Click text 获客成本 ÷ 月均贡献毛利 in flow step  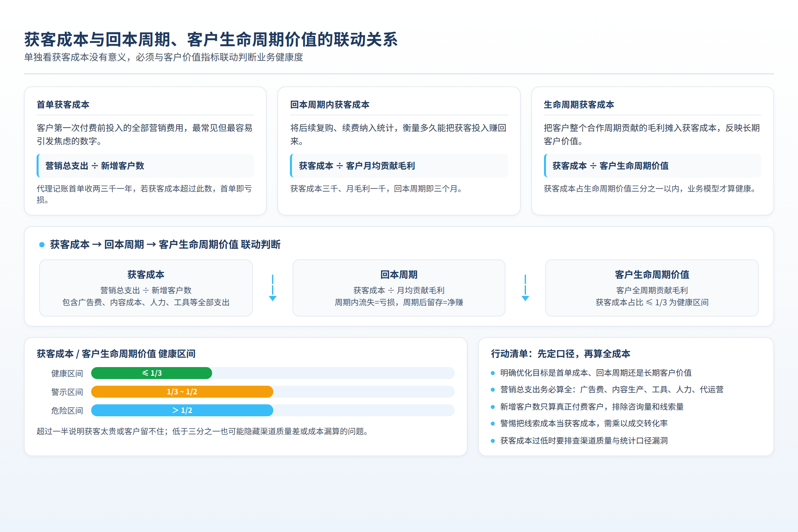399,290
